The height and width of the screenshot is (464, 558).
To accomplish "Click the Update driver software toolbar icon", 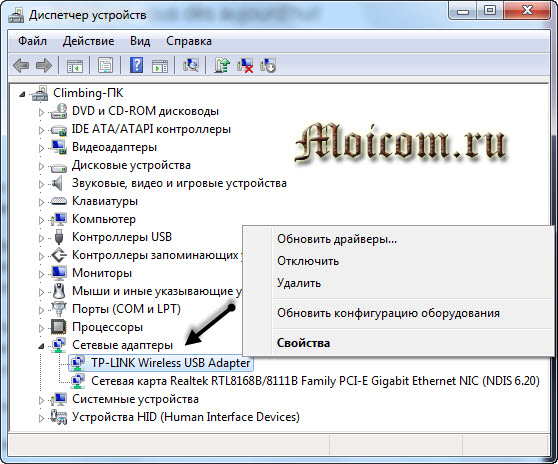I will point(222,66).
